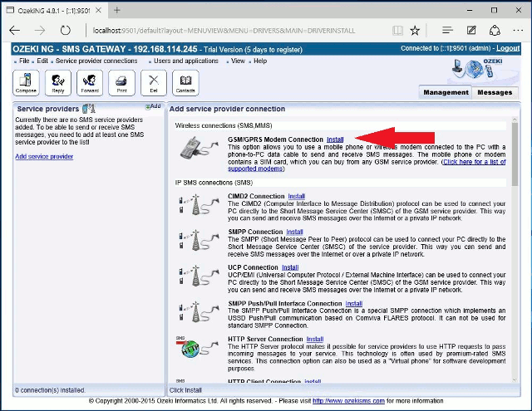Click the Service providers phone icon
Image resolution: width=532 pixels, height=411 pixels.
[89, 109]
